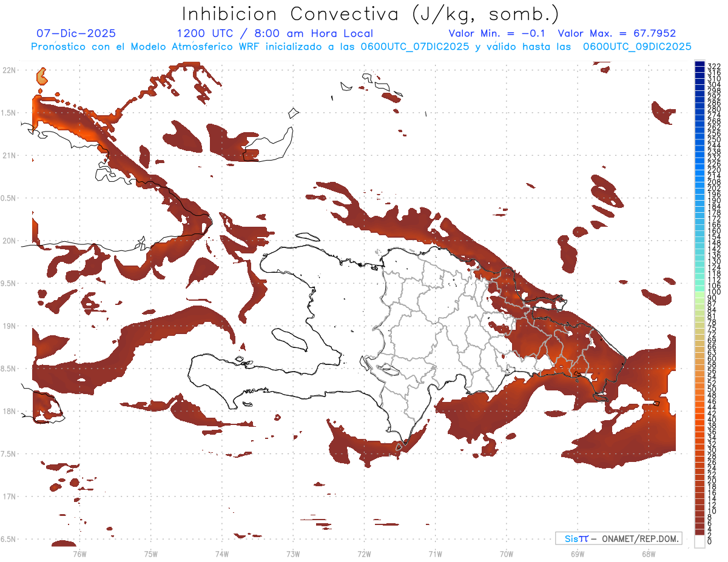The image size is (728, 562).
Task: Click the '76W' longitude axis label
Action: [79, 554]
